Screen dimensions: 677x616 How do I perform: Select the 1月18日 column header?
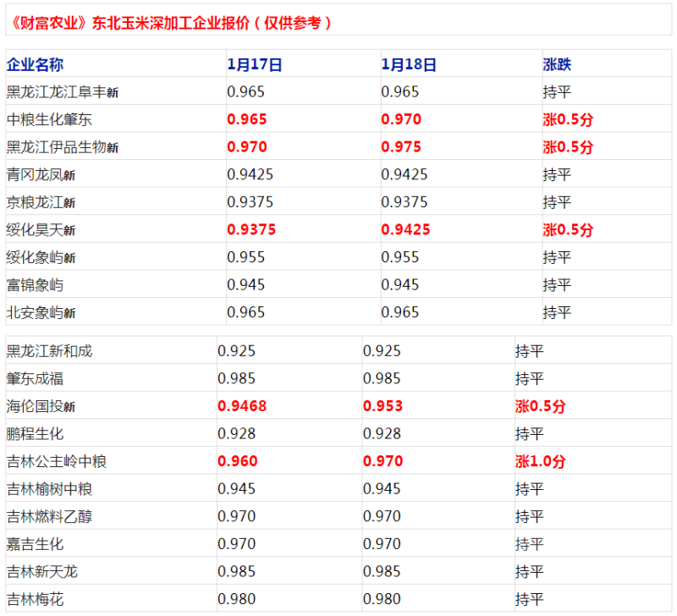(409, 64)
